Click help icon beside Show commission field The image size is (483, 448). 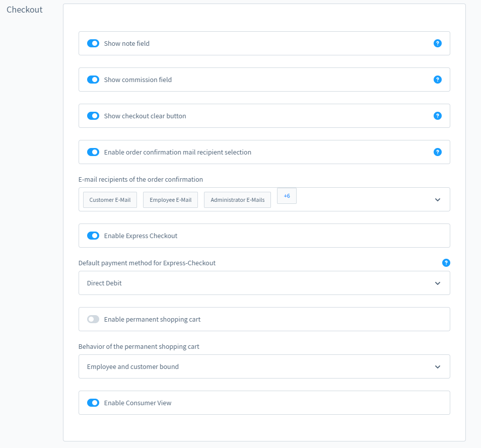pos(437,80)
